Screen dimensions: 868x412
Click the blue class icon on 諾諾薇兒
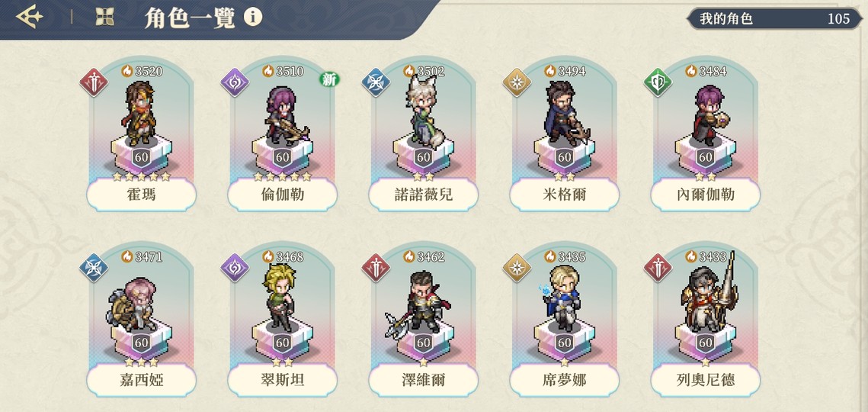[x=376, y=82]
